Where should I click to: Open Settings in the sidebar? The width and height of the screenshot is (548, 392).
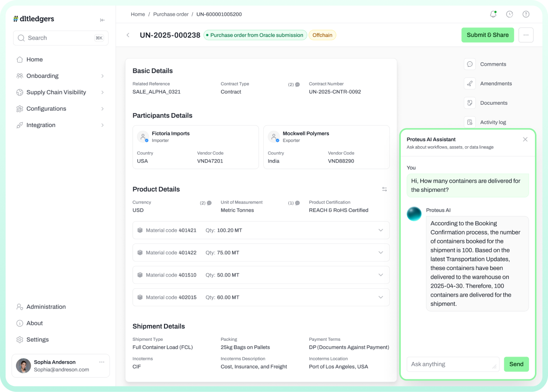37,340
